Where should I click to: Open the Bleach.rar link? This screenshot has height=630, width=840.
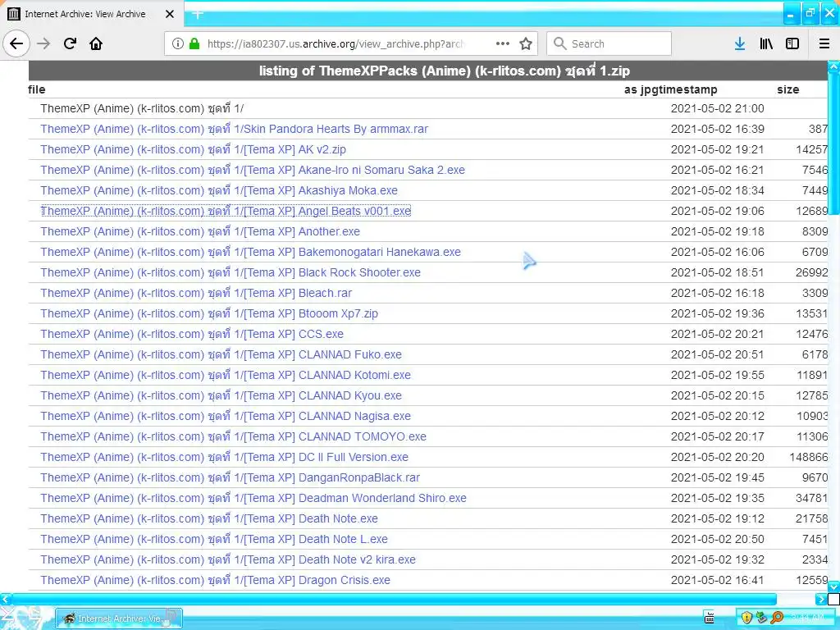click(x=196, y=293)
